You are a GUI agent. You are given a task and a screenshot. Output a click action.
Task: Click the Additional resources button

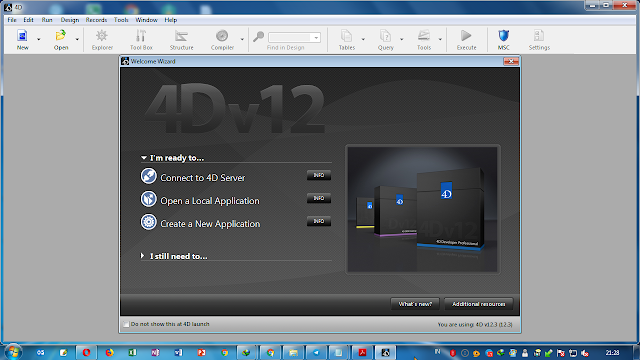(478, 304)
